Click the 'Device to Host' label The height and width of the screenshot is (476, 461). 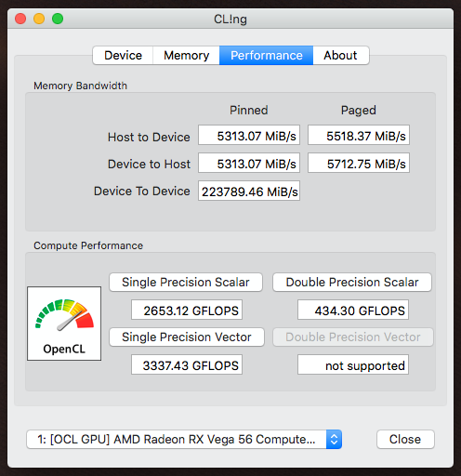coord(149,164)
